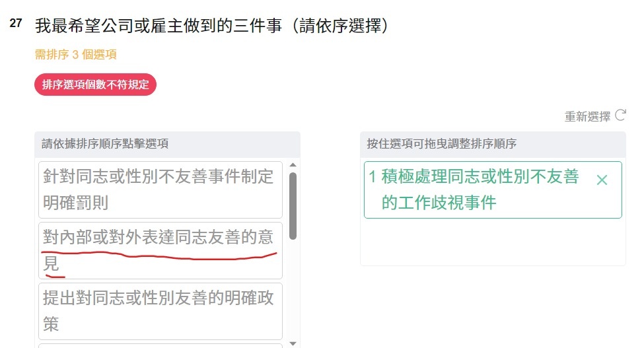The image size is (644, 348).
Task: Click the 重新選擇 reselect link
Action: (x=587, y=116)
